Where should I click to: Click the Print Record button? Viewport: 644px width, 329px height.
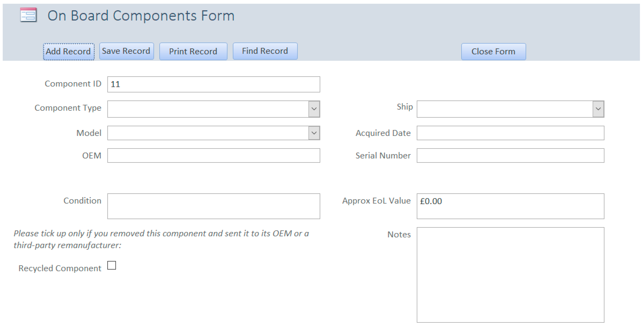[x=193, y=51]
